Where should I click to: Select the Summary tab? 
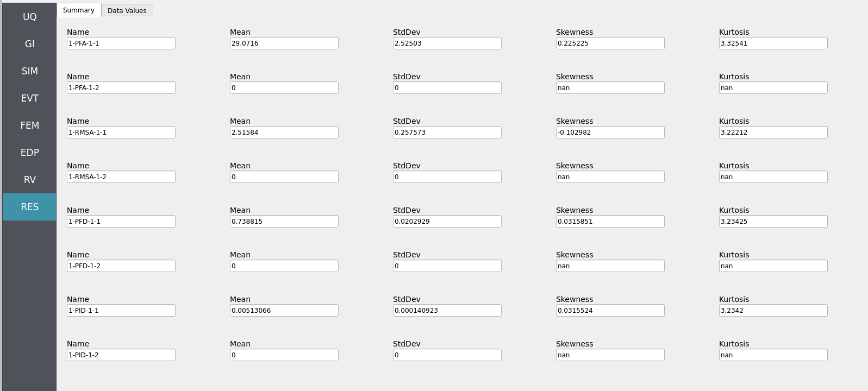coord(79,10)
